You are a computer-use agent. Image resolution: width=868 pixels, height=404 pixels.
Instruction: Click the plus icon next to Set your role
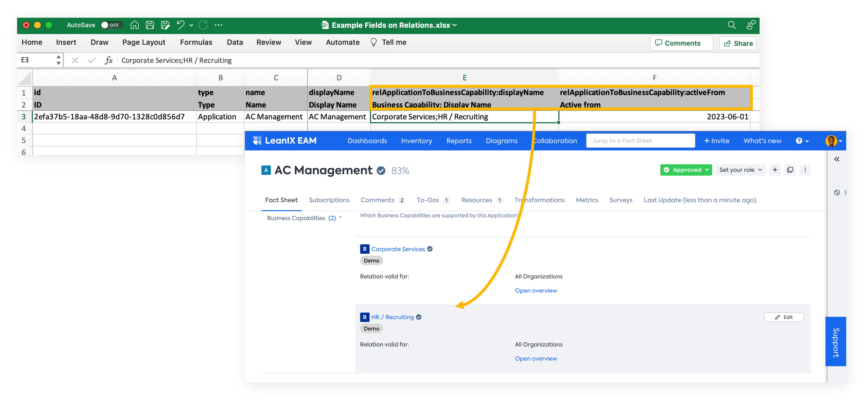775,170
